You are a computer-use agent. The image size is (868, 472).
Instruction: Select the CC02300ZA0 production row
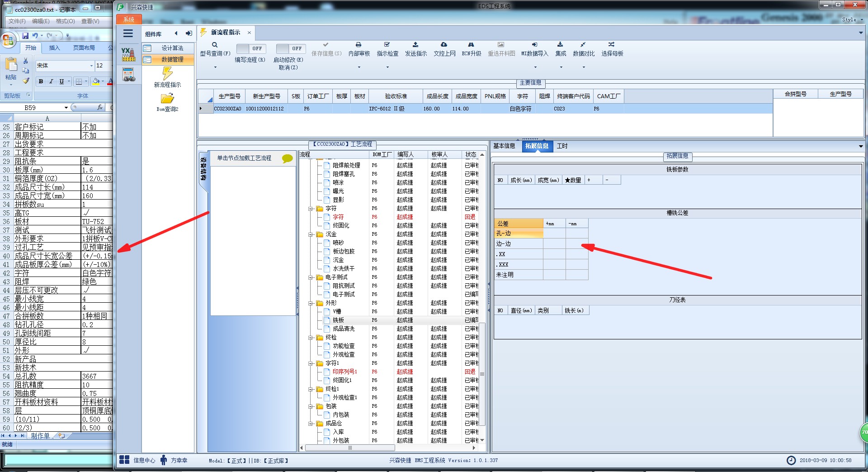click(485, 109)
